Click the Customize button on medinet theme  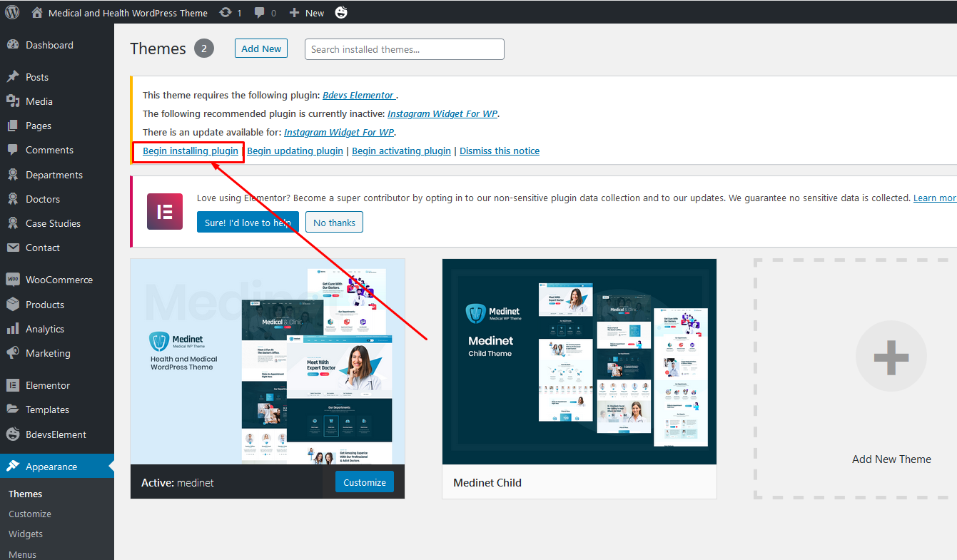pyautogui.click(x=365, y=482)
